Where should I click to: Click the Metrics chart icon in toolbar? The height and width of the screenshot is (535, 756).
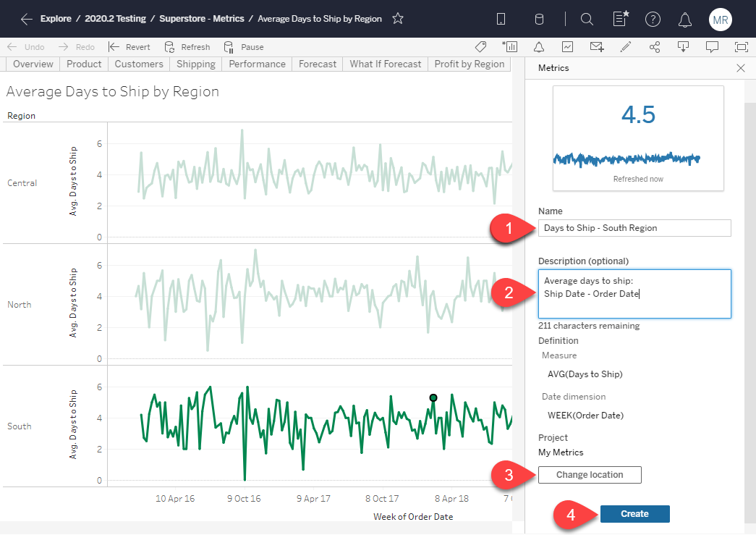(x=568, y=47)
